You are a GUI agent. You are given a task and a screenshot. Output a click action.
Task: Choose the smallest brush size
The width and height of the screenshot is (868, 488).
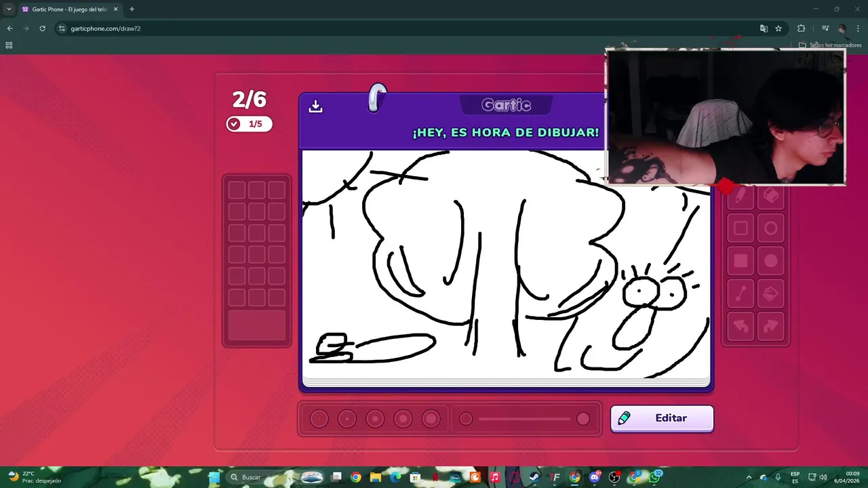pos(319,419)
